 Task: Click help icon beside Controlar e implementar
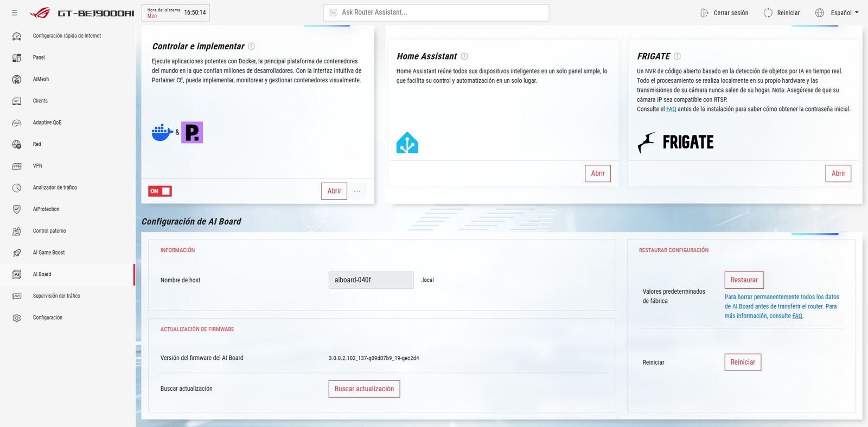[x=251, y=47]
